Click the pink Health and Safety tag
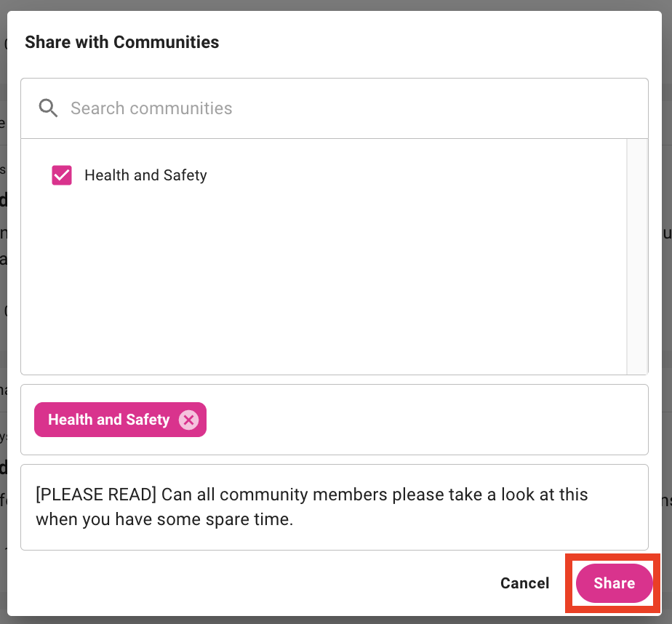 [x=109, y=420]
